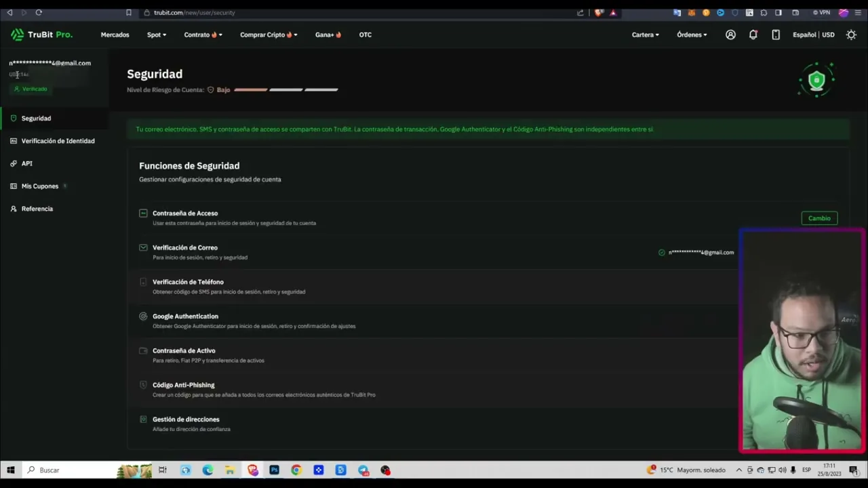Bookmark this page with the bookmark icon
The image size is (868, 488).
coord(129,12)
